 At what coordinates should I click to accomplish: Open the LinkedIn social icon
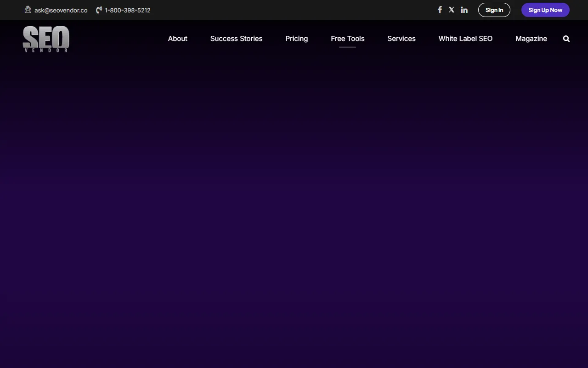coord(464,10)
